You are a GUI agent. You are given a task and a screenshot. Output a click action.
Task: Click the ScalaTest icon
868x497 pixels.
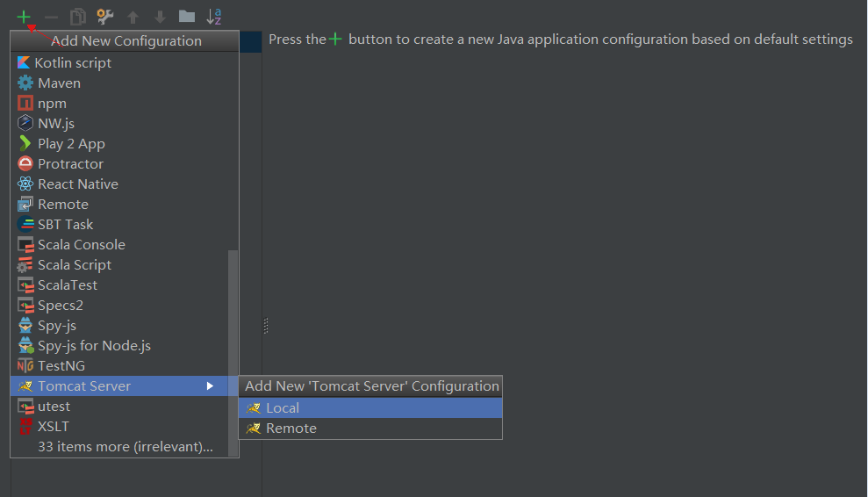click(x=25, y=285)
